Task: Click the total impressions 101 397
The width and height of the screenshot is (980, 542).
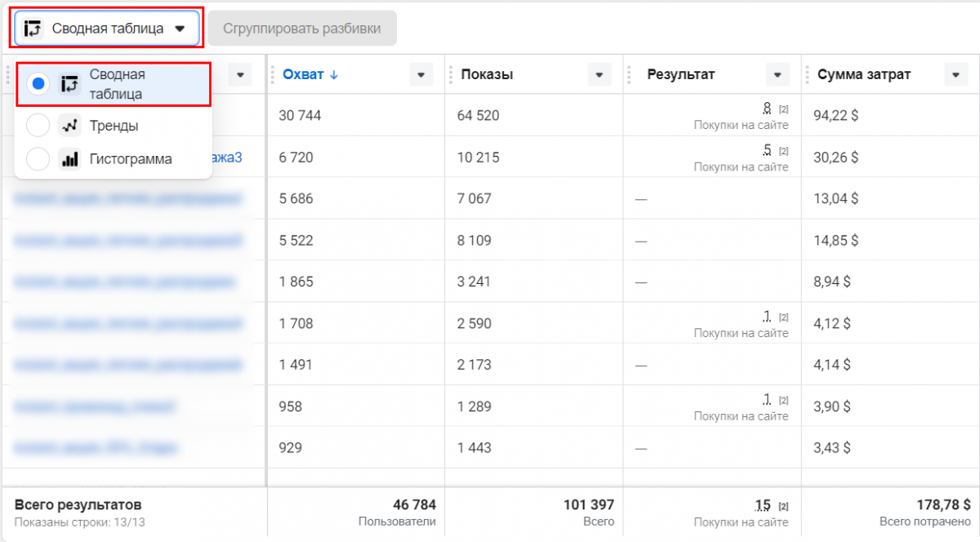Action: pos(589,504)
